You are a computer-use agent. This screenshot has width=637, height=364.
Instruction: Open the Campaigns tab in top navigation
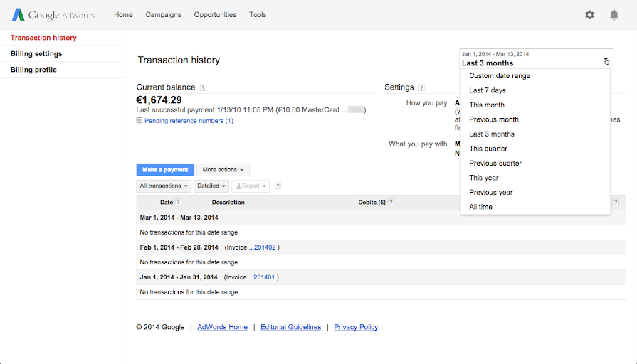tap(163, 15)
